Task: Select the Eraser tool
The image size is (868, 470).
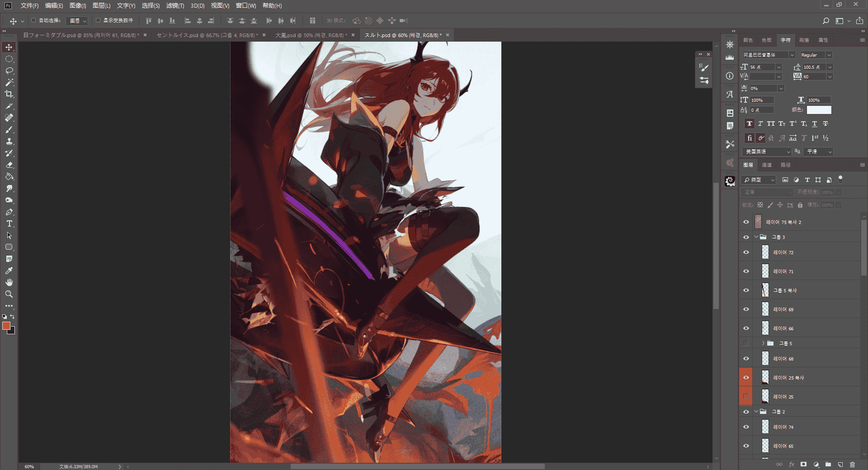Action: [x=9, y=165]
